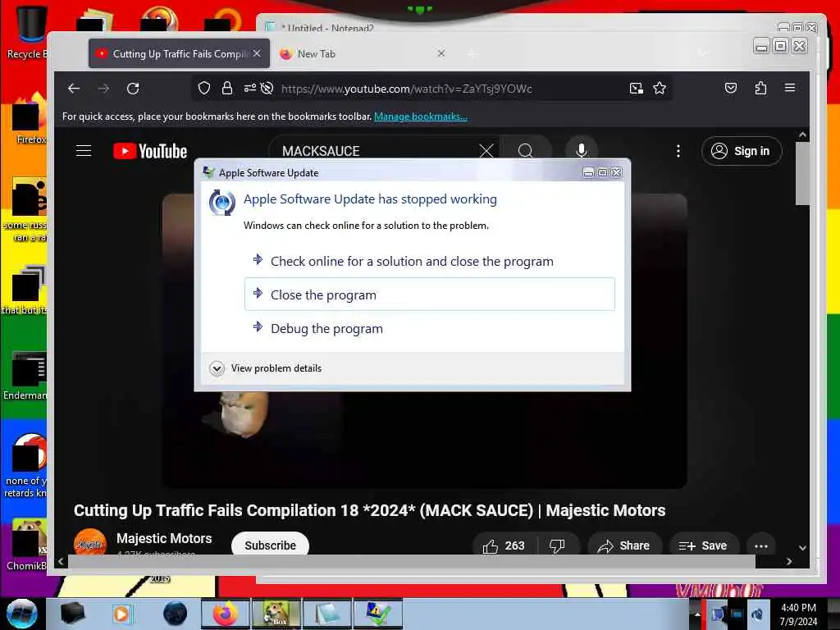Bookmark this page with star icon
The image size is (840, 630).
tap(660, 89)
